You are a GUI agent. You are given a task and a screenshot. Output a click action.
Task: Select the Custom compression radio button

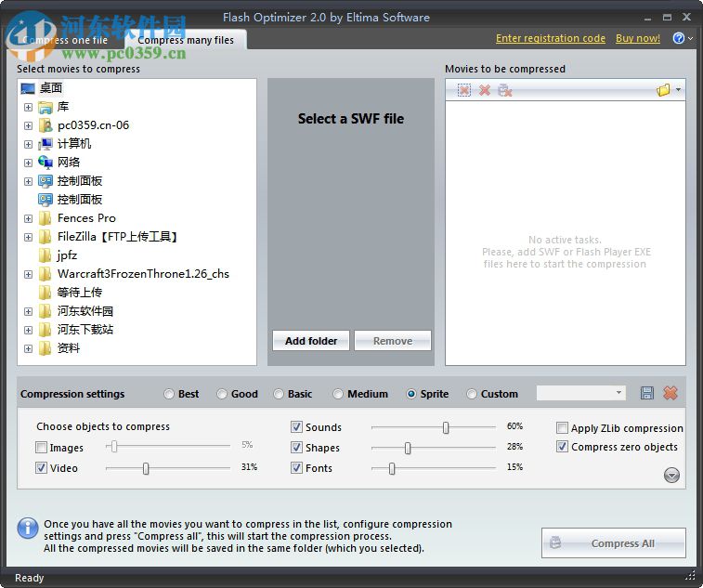pos(471,394)
